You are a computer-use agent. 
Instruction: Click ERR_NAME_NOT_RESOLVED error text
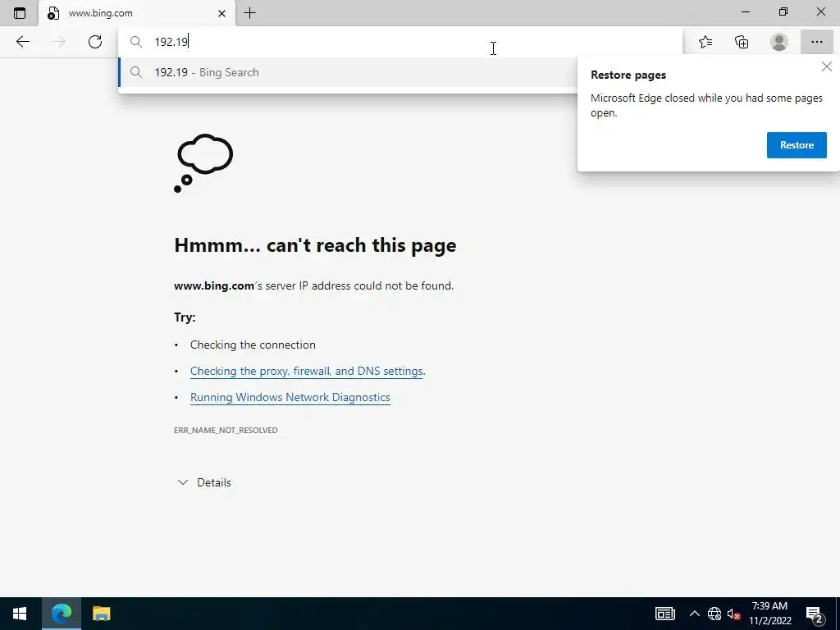point(226,430)
